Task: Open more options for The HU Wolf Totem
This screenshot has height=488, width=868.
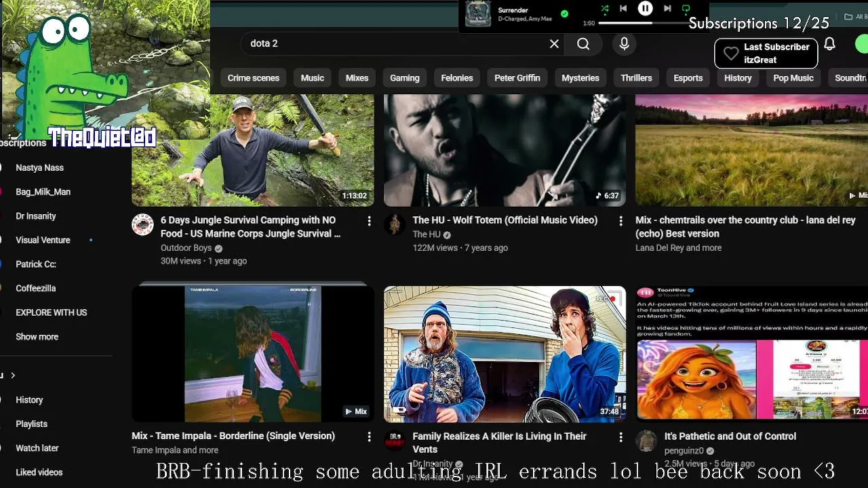Action: point(620,221)
